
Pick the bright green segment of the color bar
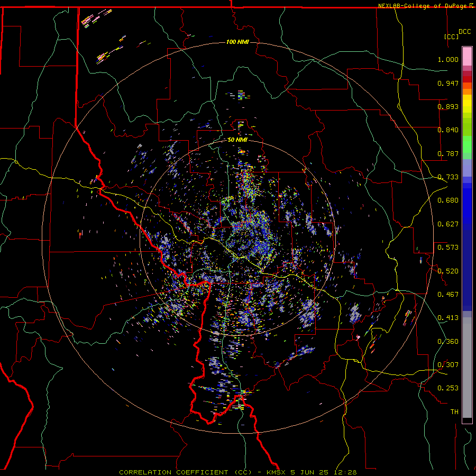tap(467, 144)
